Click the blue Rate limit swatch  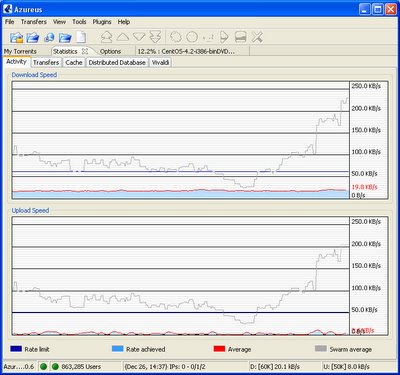[16, 349]
